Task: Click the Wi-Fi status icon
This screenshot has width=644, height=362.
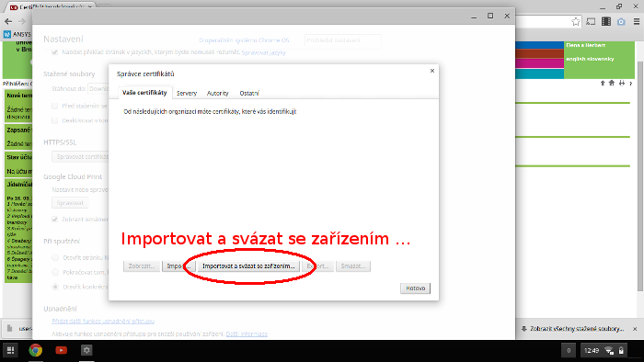Action: (x=609, y=351)
